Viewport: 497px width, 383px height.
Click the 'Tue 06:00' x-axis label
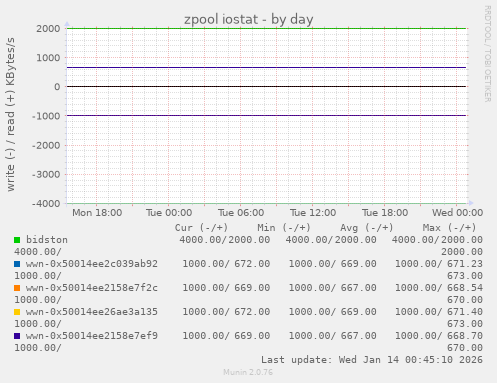(x=241, y=213)
